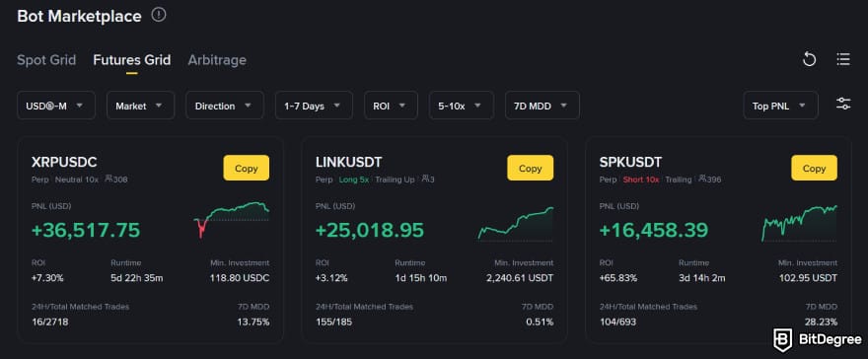Viewport: 868px width, 359px height.
Task: Click 7D MDD value 0.51%
Action: click(x=541, y=322)
